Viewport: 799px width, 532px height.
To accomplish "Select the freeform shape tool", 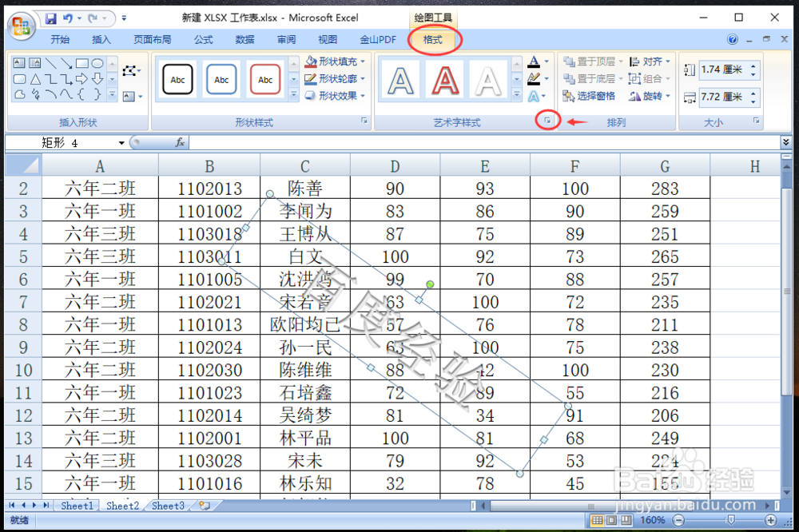I will (19, 94).
